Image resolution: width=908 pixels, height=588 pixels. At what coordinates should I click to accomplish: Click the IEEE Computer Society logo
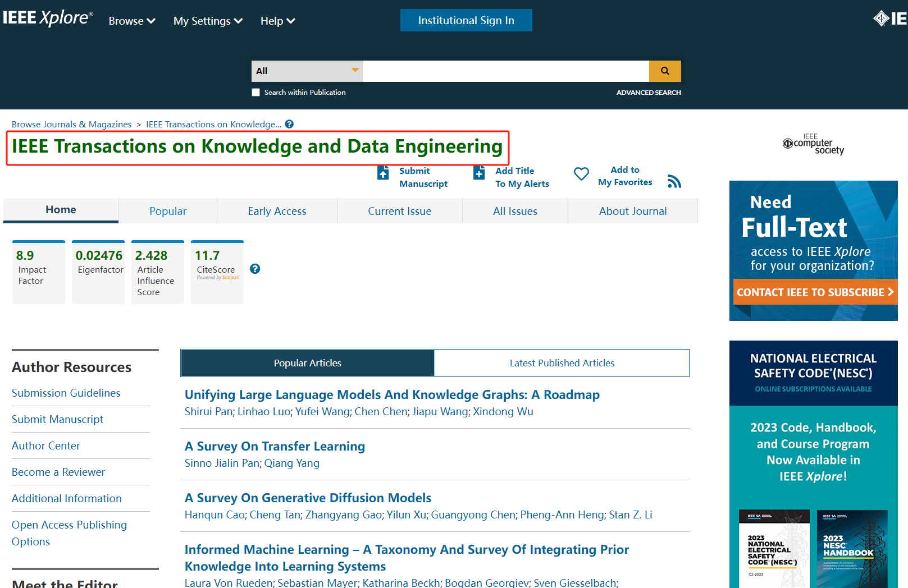814,144
